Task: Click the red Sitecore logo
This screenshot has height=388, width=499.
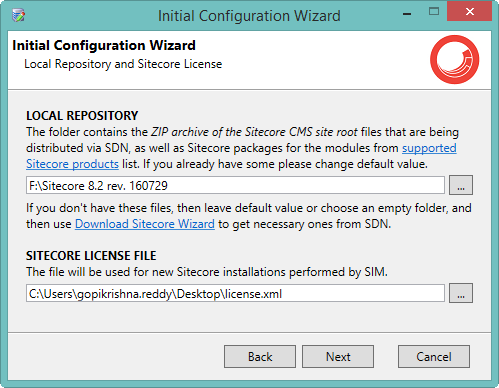Action: 454,60
